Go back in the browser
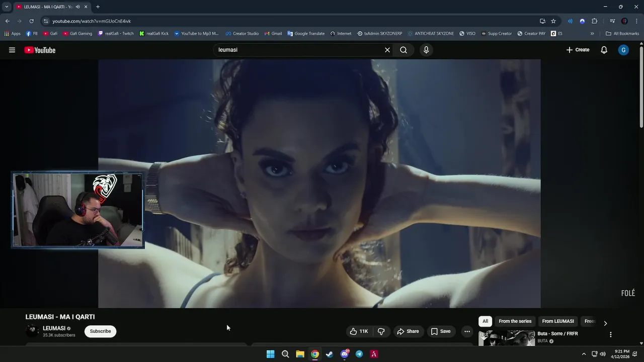The image size is (644, 362). coord(7,21)
